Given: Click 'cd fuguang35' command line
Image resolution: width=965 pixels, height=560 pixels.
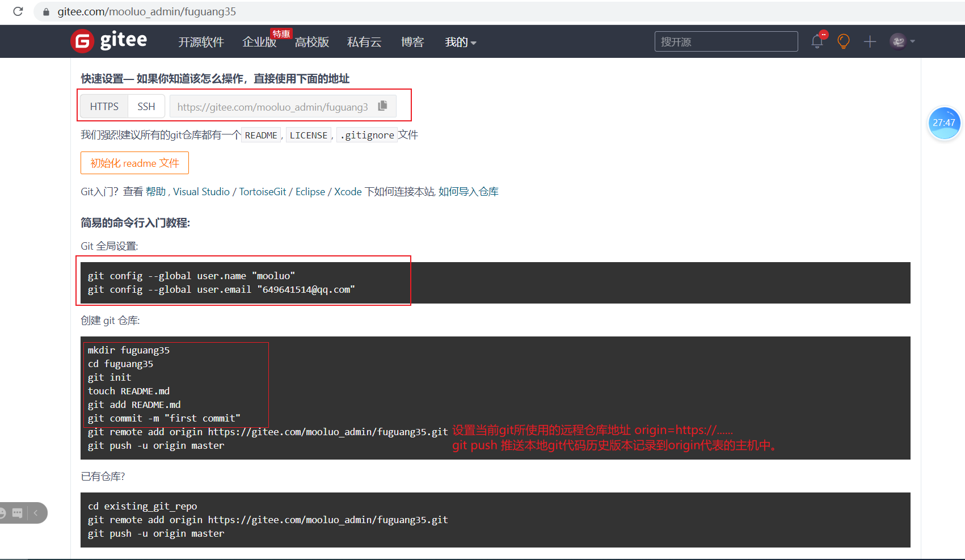Looking at the screenshot, I should [120, 364].
